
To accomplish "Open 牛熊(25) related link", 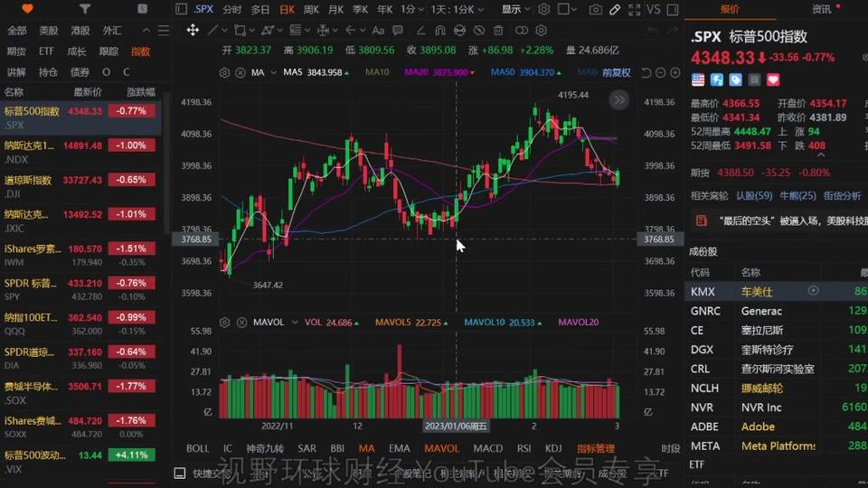I will 797,195.
